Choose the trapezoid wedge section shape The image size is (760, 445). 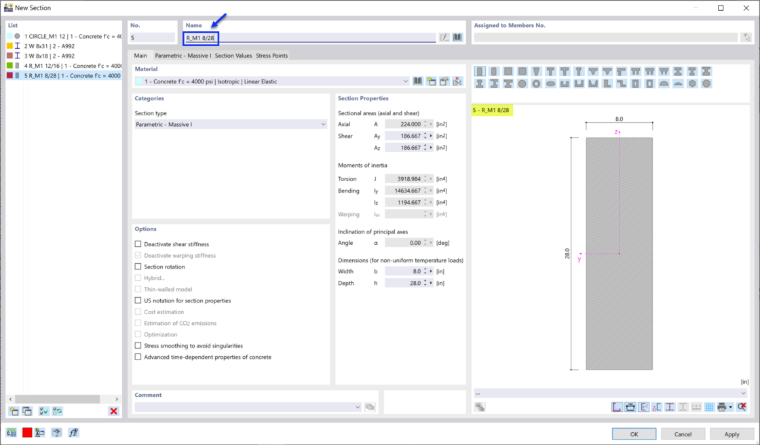[x=536, y=71]
